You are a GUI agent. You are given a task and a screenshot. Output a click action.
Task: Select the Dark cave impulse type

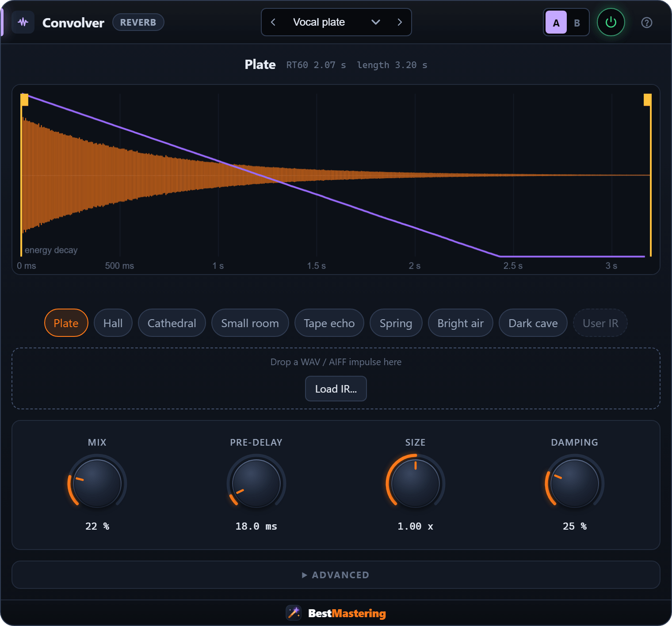click(533, 323)
